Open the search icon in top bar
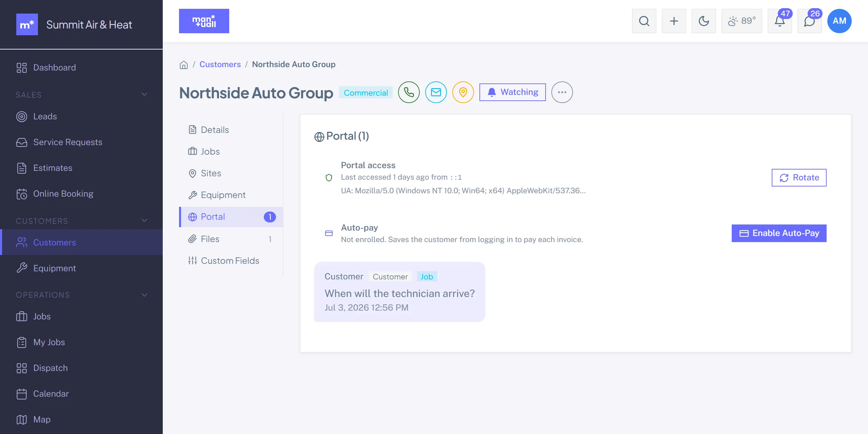The height and width of the screenshot is (434, 868). click(644, 21)
